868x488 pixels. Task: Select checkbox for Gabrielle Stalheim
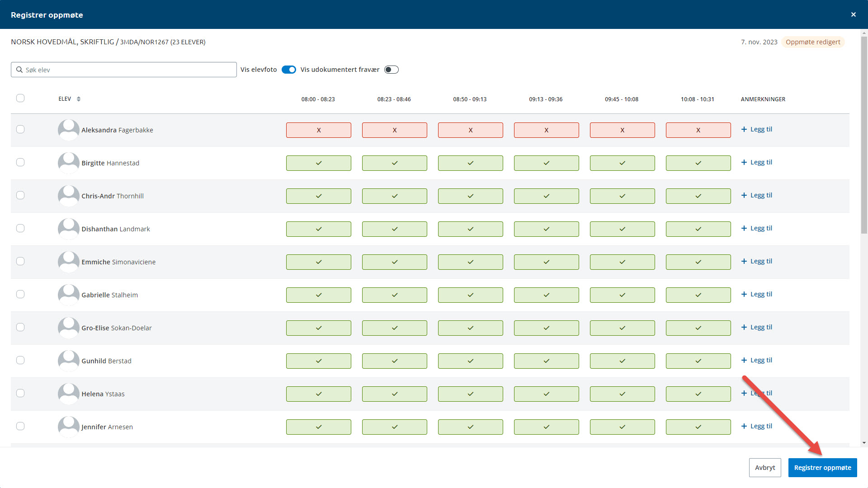coord(20,294)
